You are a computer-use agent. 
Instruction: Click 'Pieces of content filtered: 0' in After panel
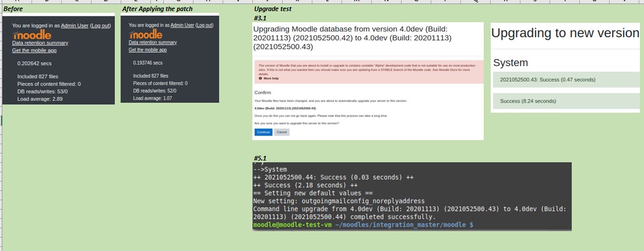160,83
